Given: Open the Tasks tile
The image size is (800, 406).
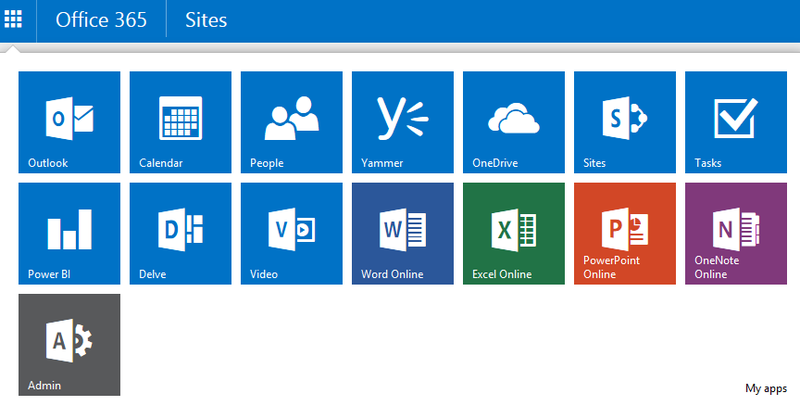Looking at the screenshot, I should (x=736, y=122).
